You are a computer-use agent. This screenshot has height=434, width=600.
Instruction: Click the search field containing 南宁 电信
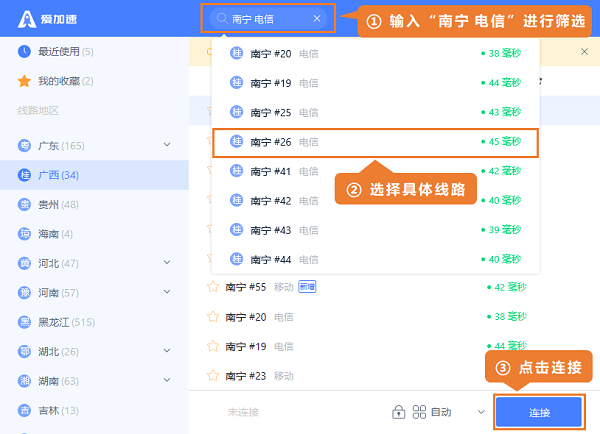pos(268,18)
